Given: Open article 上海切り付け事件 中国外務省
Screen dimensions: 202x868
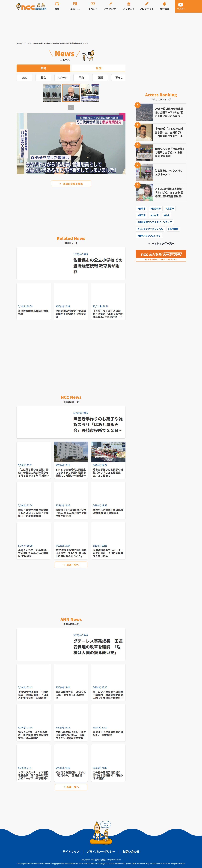Looking at the screenshot, I should [34, 682].
